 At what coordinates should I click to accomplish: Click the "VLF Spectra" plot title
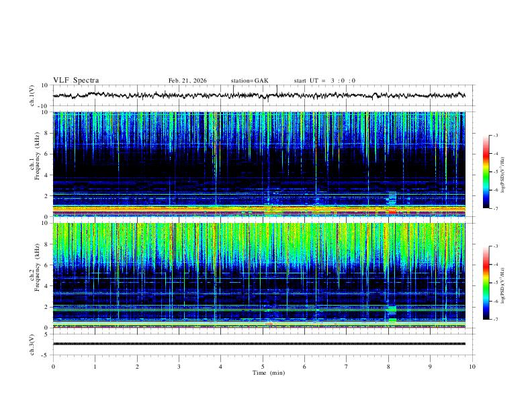point(76,81)
